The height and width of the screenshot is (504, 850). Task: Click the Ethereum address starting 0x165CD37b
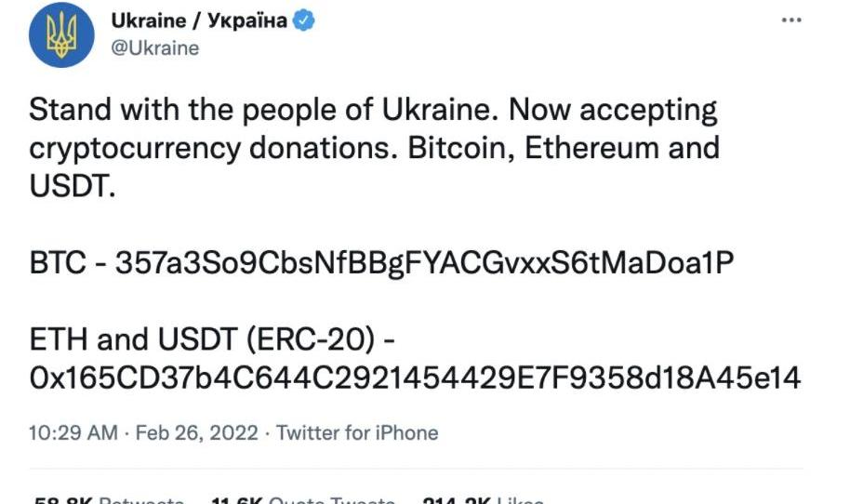pyautogui.click(x=415, y=378)
